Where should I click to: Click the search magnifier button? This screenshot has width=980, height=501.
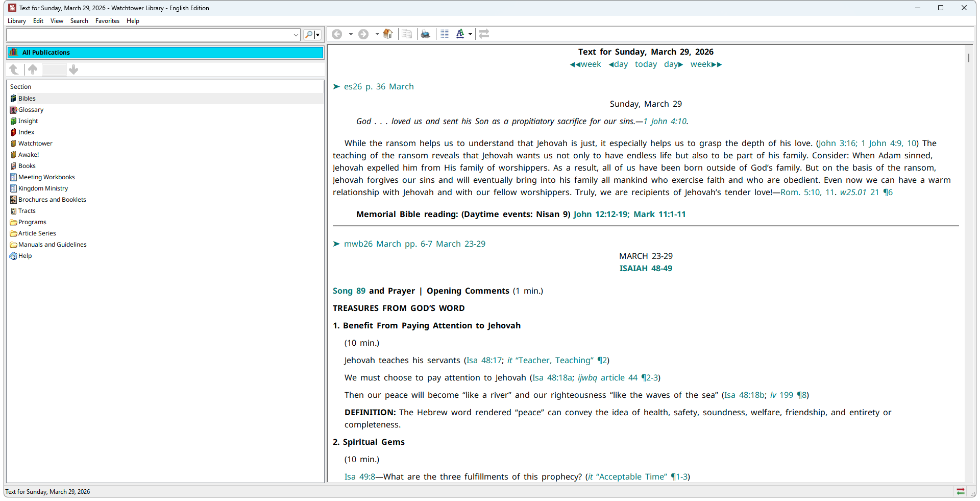(x=309, y=35)
